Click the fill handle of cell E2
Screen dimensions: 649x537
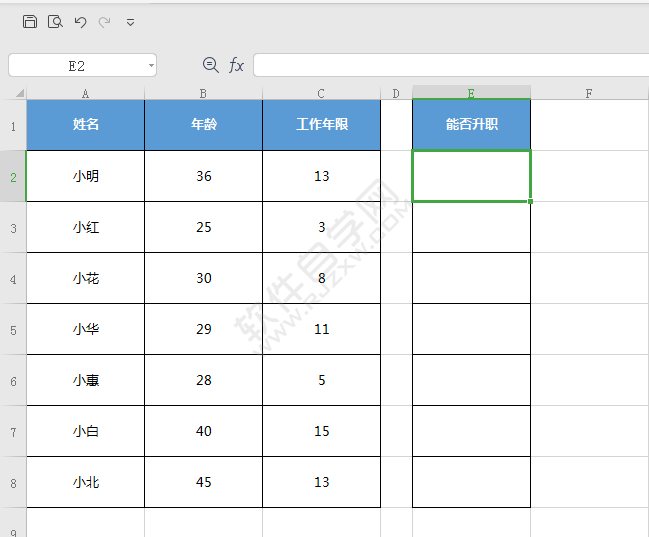coord(530,201)
